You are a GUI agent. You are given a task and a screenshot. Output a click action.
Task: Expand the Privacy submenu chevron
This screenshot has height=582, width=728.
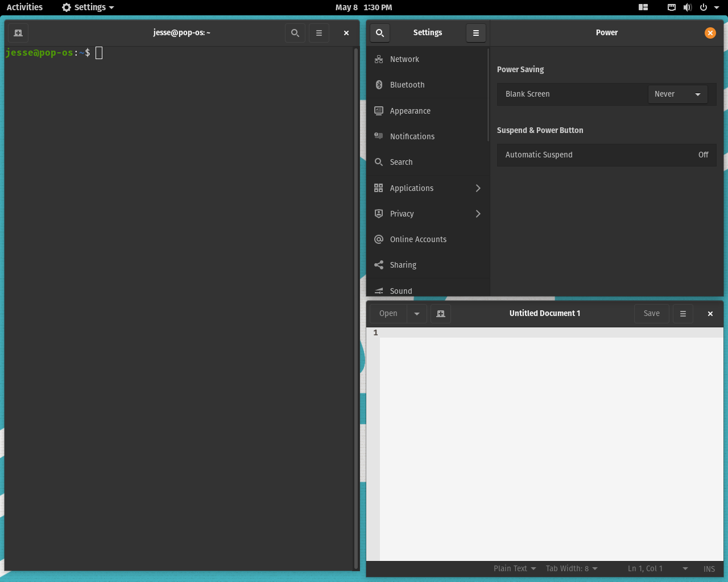[x=478, y=214]
